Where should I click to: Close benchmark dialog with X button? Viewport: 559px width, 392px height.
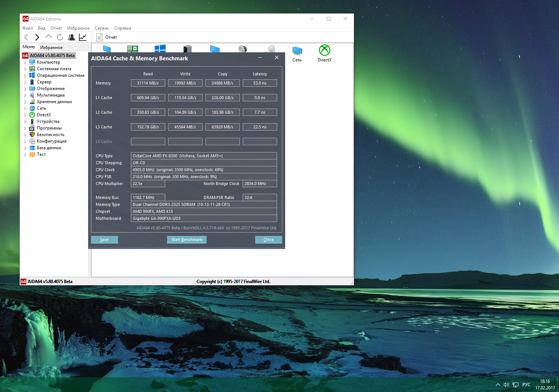click(277, 58)
